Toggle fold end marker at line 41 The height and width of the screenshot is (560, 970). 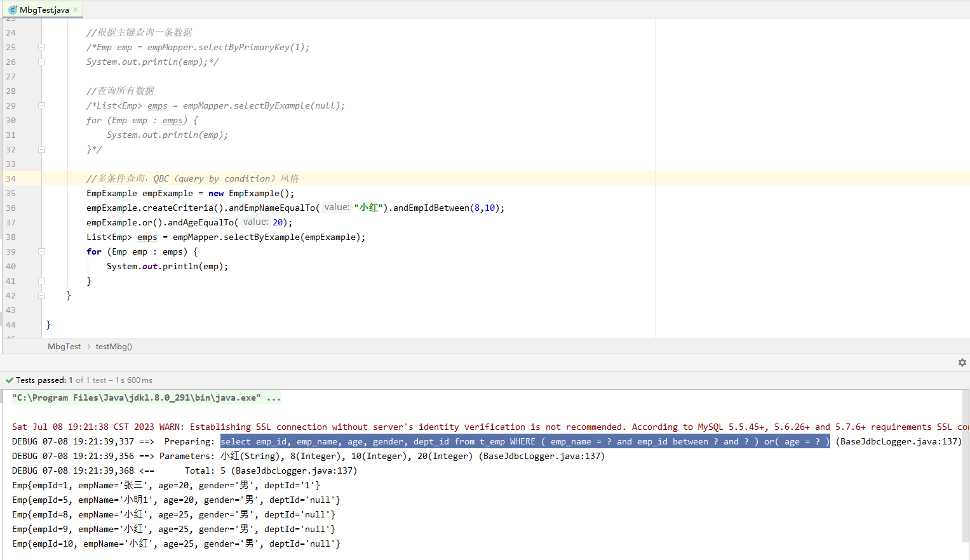(x=41, y=281)
